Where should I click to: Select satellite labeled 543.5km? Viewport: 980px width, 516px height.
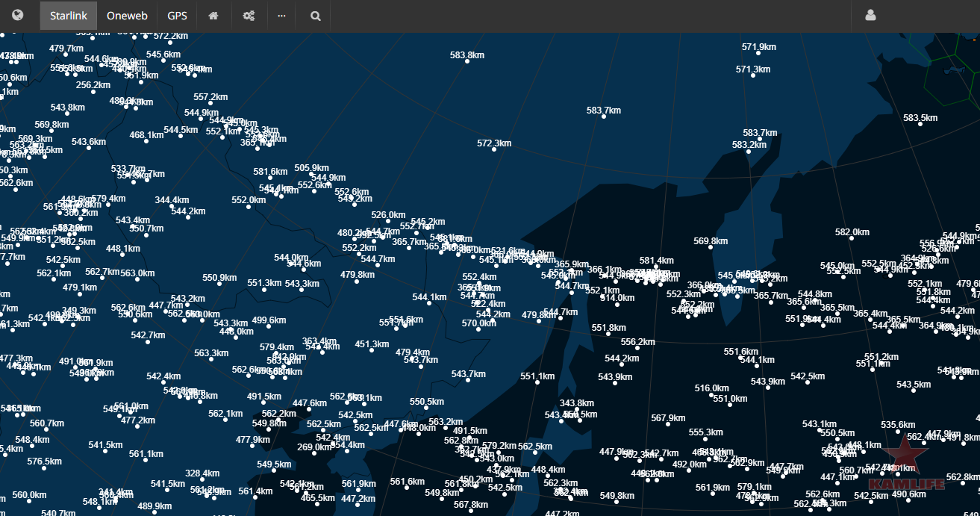click(914, 385)
